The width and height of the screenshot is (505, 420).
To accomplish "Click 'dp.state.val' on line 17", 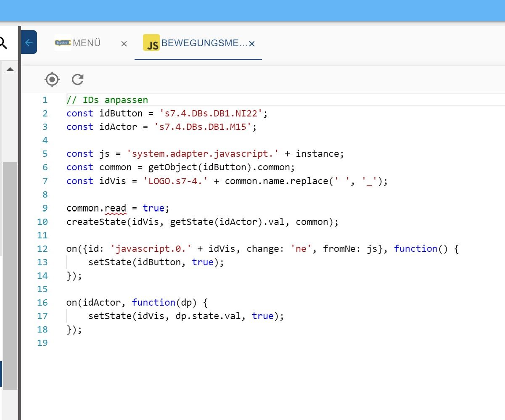I will point(209,316).
